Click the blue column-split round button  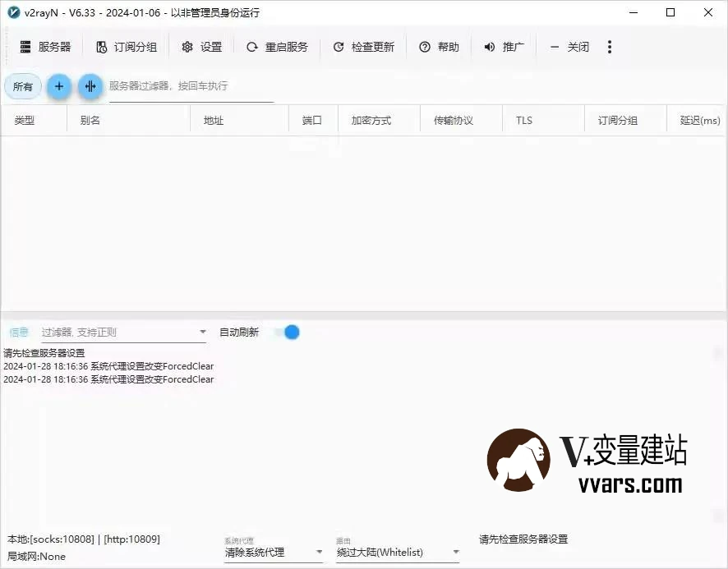[90, 86]
